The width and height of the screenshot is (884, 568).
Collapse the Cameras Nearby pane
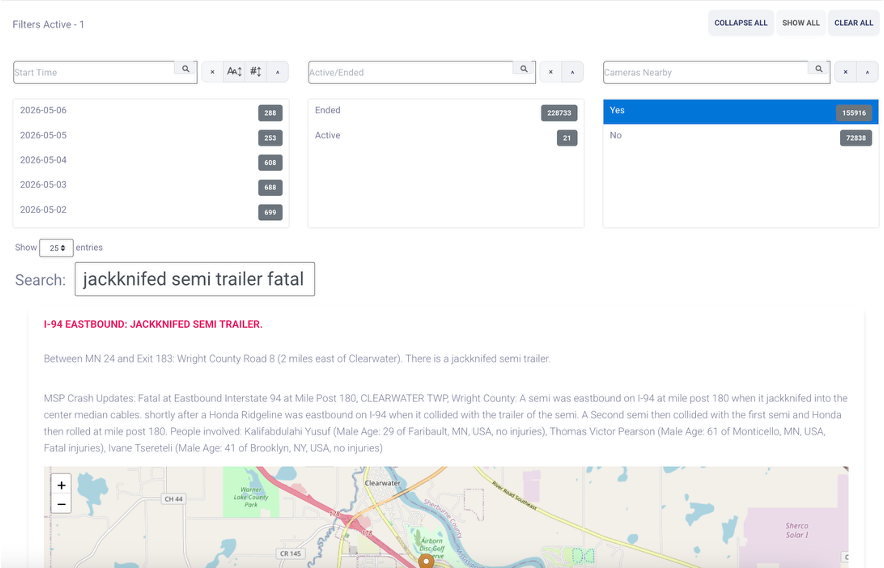[x=868, y=72]
